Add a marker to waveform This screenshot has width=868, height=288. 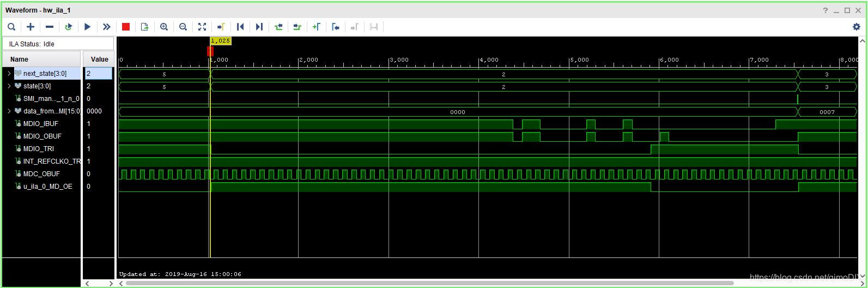point(317,27)
